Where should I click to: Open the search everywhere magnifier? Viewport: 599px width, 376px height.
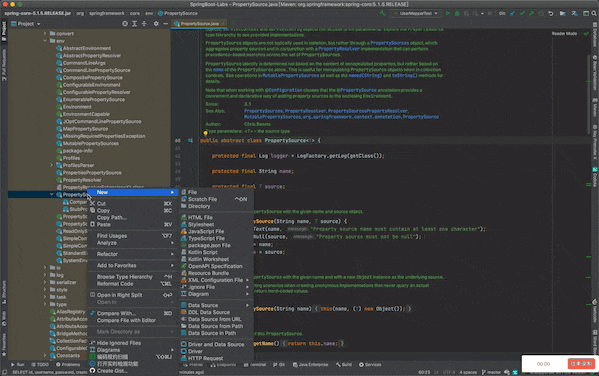pyautogui.click(x=594, y=13)
